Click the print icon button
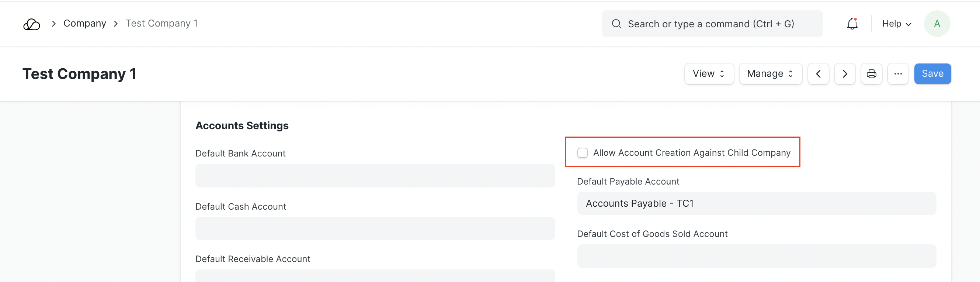The image size is (980, 282). (871, 74)
